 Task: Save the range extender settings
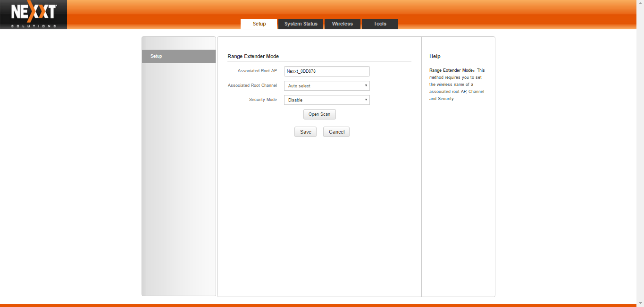coord(305,132)
